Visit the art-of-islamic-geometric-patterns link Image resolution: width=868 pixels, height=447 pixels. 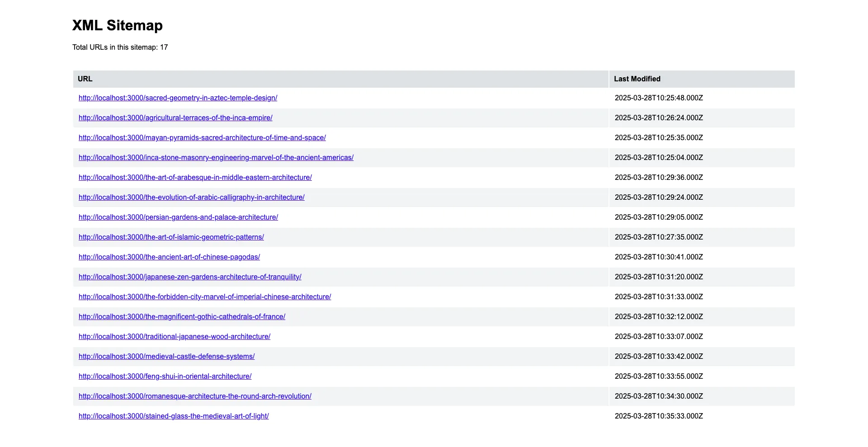click(171, 237)
